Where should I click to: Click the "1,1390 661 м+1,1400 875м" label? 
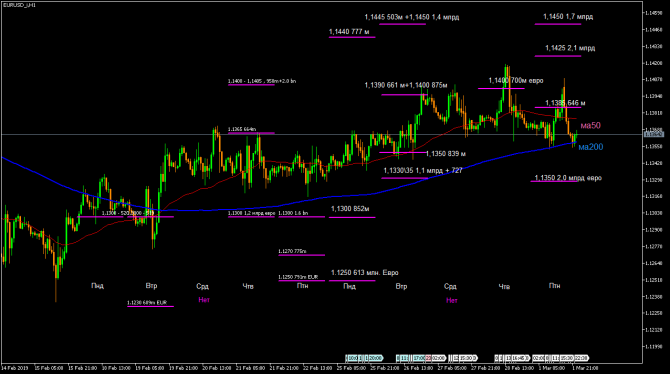(x=406, y=85)
